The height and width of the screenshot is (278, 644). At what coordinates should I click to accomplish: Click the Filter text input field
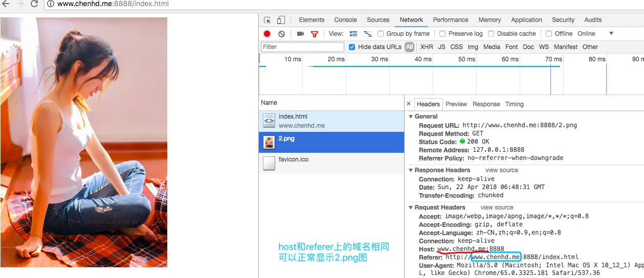[x=302, y=47]
